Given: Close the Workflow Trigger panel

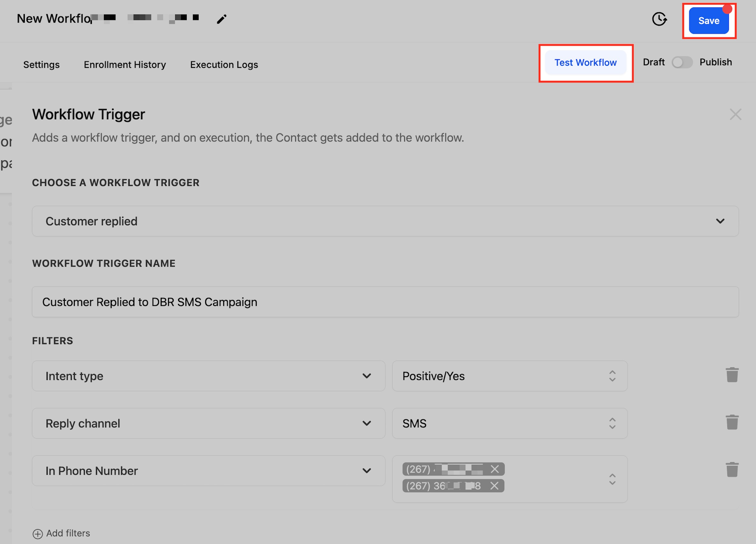Looking at the screenshot, I should click(735, 114).
